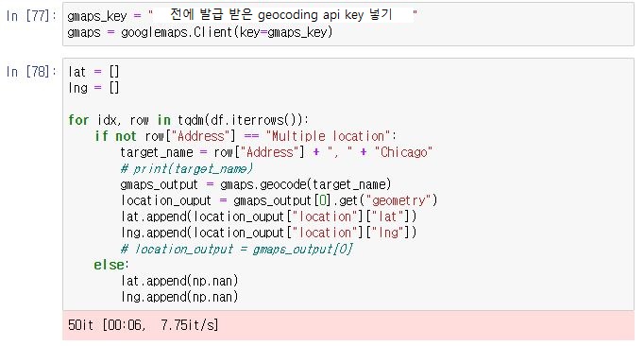Click the lat.append location line

click(269, 216)
